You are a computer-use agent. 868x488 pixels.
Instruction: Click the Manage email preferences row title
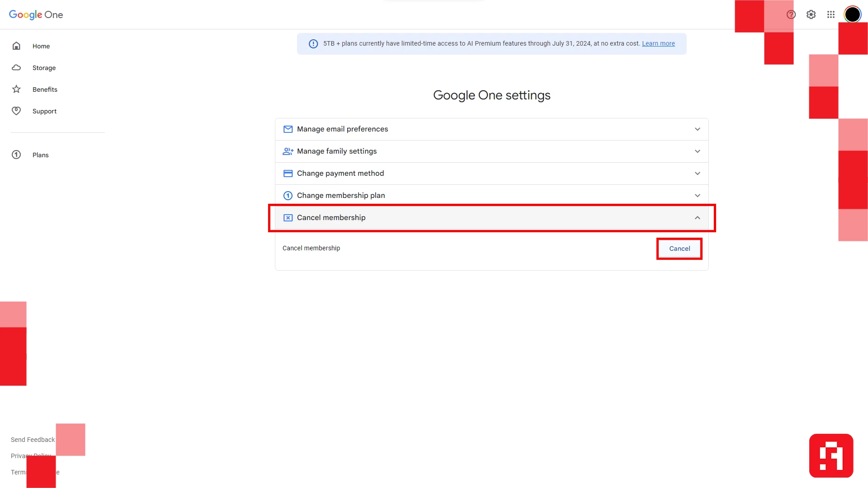[x=342, y=129]
